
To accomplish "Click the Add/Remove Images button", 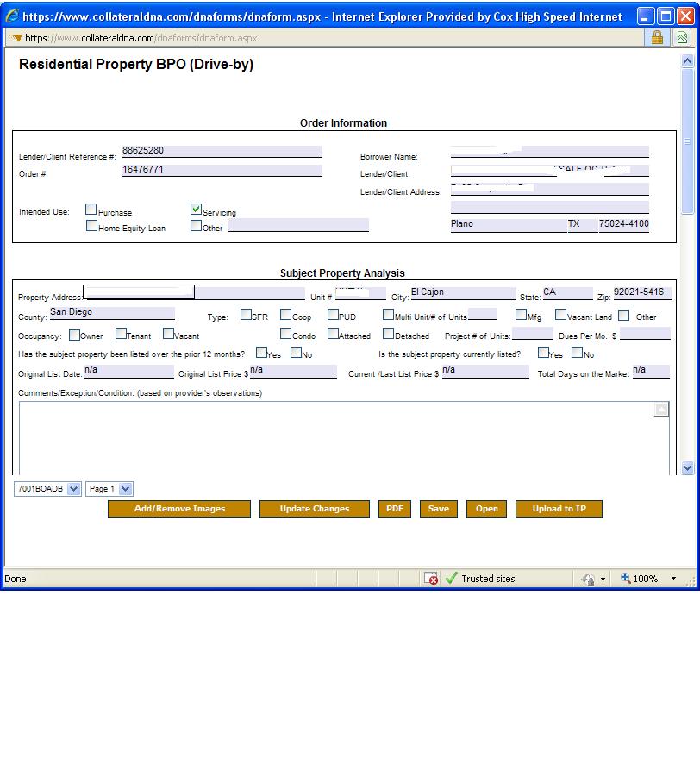I will point(179,509).
